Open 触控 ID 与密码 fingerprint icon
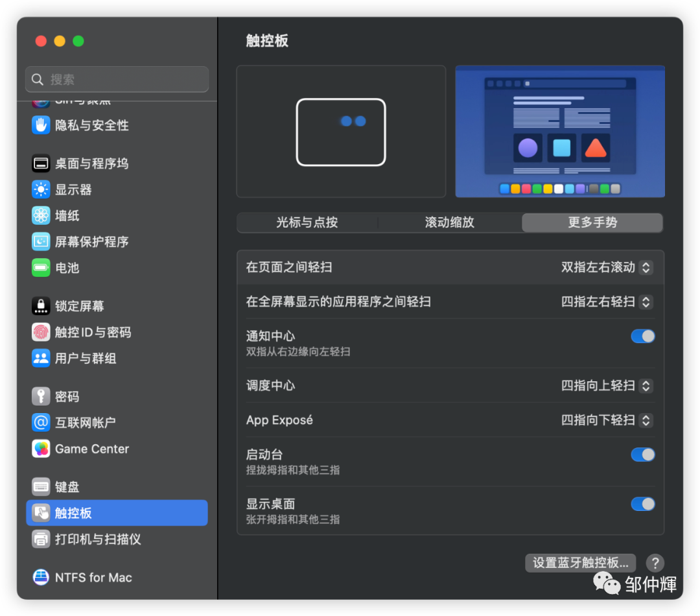700x616 pixels. coord(41,332)
